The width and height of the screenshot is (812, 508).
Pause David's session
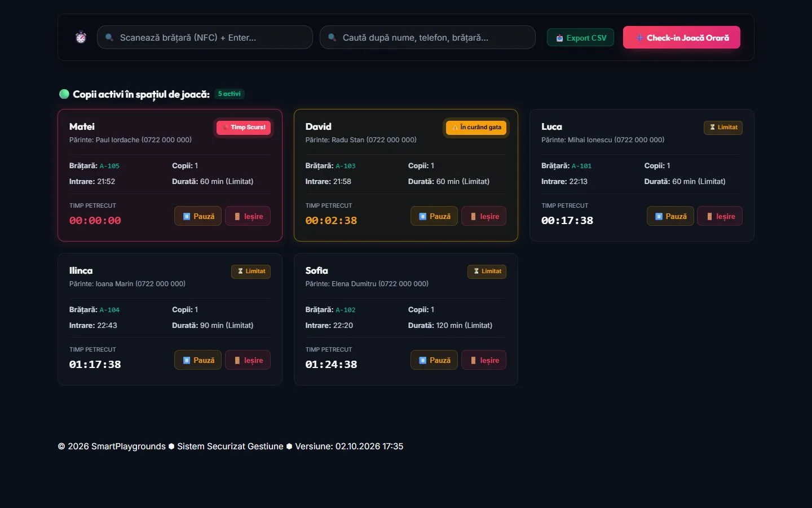pos(434,216)
